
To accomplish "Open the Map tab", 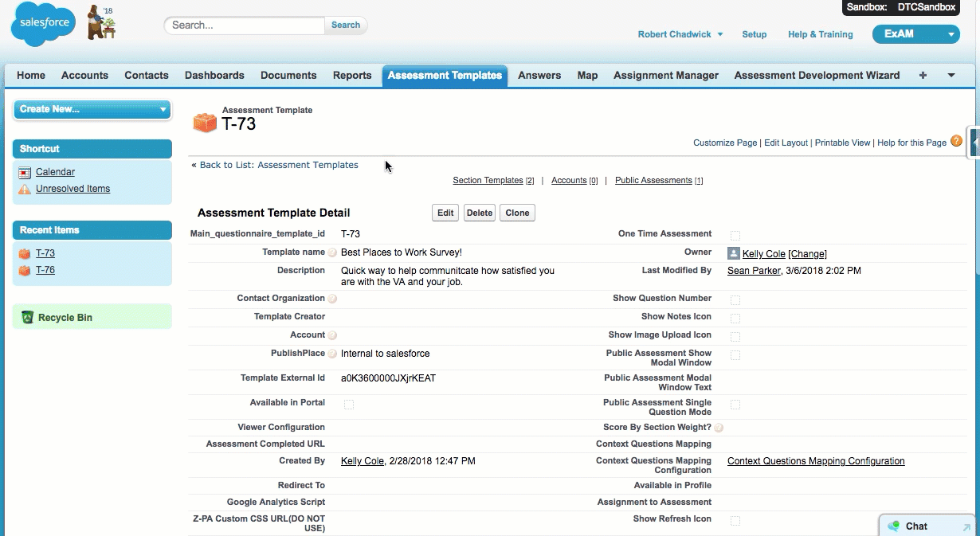I will coord(587,75).
